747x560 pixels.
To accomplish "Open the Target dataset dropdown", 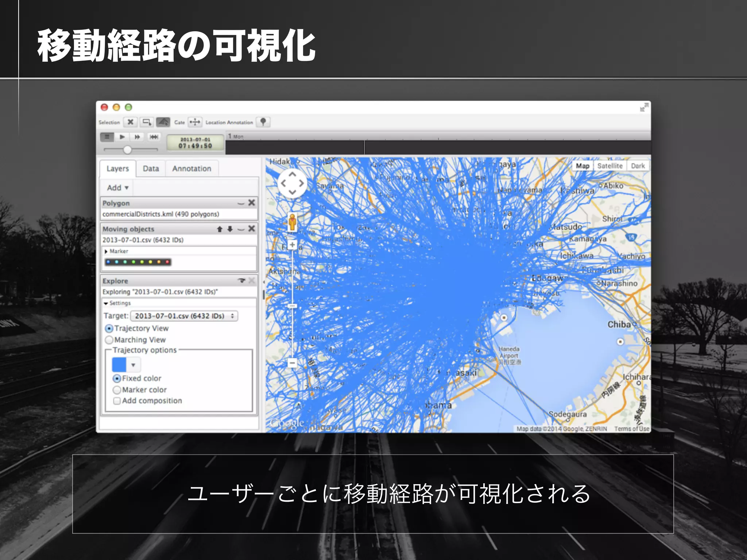I will pyautogui.click(x=184, y=316).
